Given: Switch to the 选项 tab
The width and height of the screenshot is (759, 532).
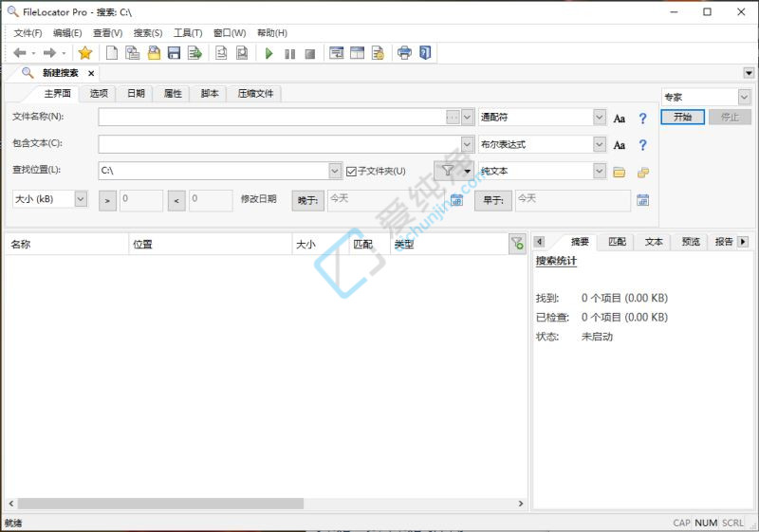Looking at the screenshot, I should [99, 93].
